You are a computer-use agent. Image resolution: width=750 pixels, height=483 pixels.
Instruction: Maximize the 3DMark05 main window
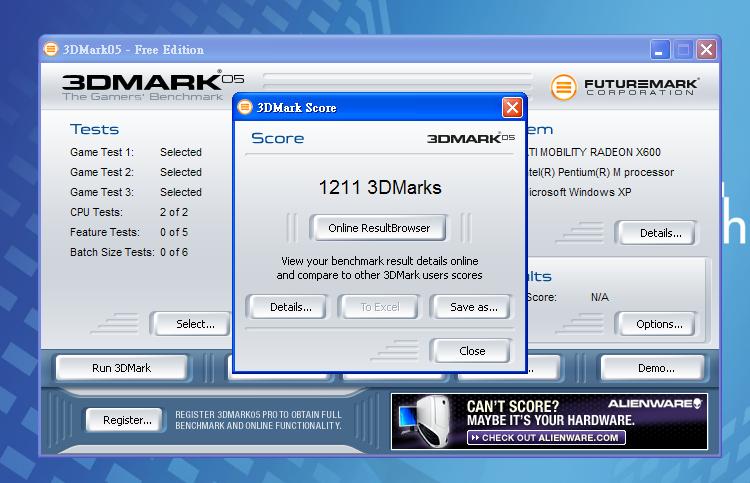(x=684, y=49)
